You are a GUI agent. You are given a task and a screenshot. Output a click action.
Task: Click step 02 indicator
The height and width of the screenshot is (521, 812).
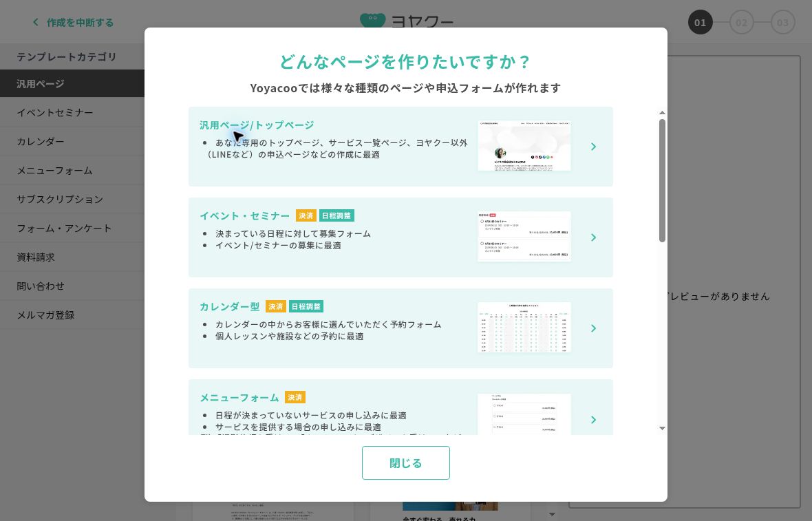click(742, 22)
